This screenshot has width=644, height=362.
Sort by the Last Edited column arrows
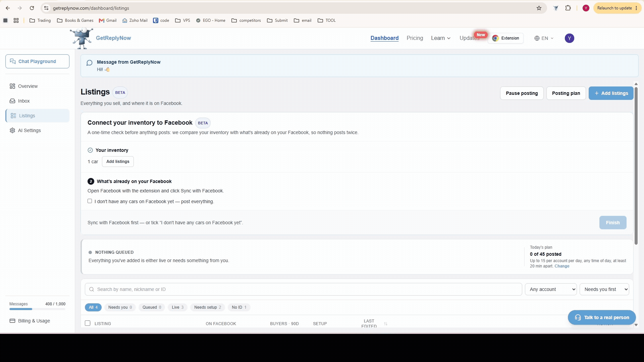tap(386, 324)
